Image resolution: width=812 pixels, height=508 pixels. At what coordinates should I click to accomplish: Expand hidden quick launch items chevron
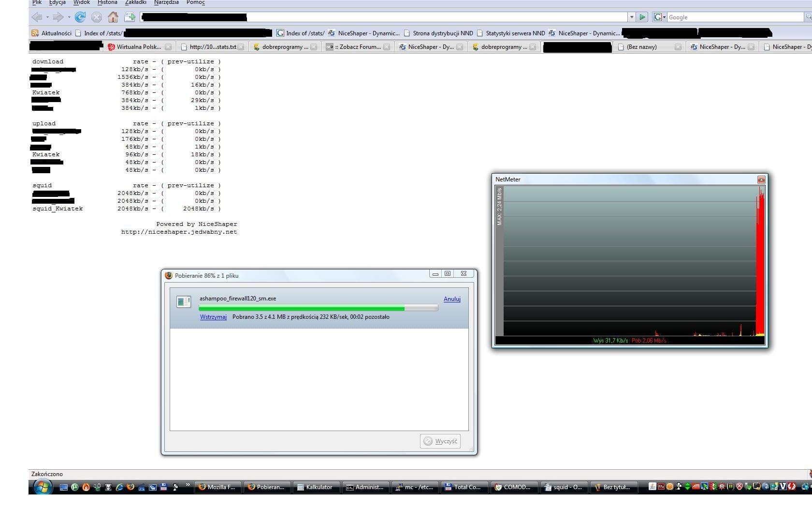click(x=188, y=485)
